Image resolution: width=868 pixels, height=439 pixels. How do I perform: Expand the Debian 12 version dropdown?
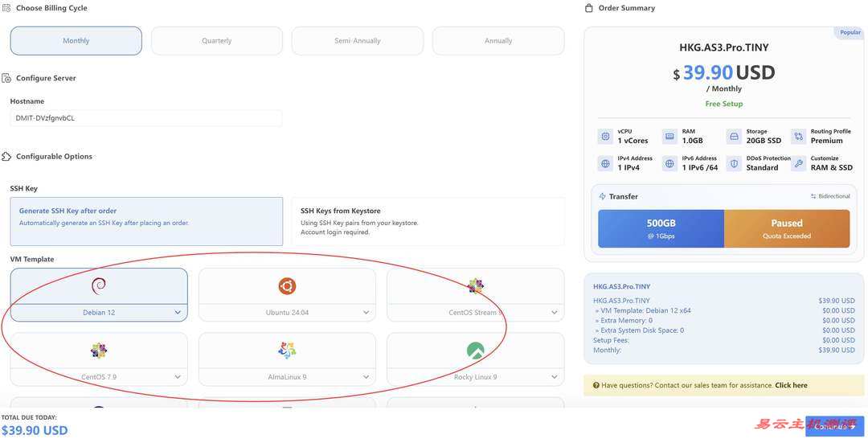tap(178, 313)
